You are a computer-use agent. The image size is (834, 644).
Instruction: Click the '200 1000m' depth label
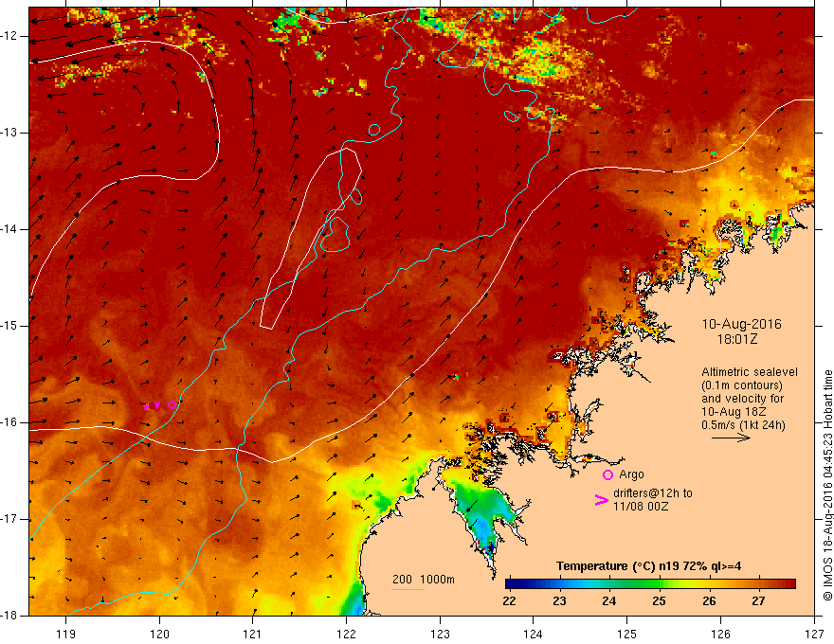pyautogui.click(x=424, y=580)
